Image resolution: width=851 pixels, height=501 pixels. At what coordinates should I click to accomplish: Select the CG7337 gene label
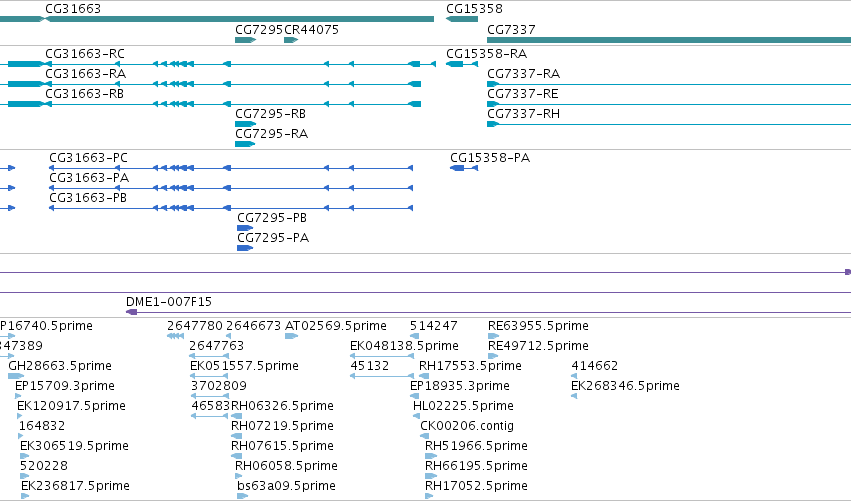[x=511, y=30]
